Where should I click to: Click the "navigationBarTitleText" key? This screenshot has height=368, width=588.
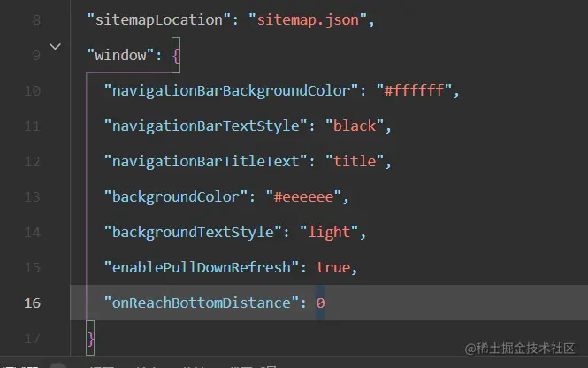205,162
